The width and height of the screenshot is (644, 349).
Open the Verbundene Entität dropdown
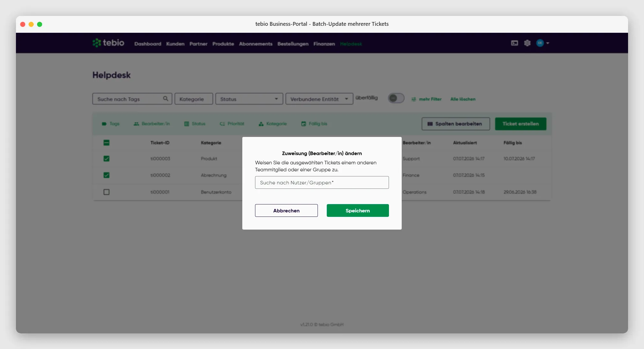click(x=319, y=99)
